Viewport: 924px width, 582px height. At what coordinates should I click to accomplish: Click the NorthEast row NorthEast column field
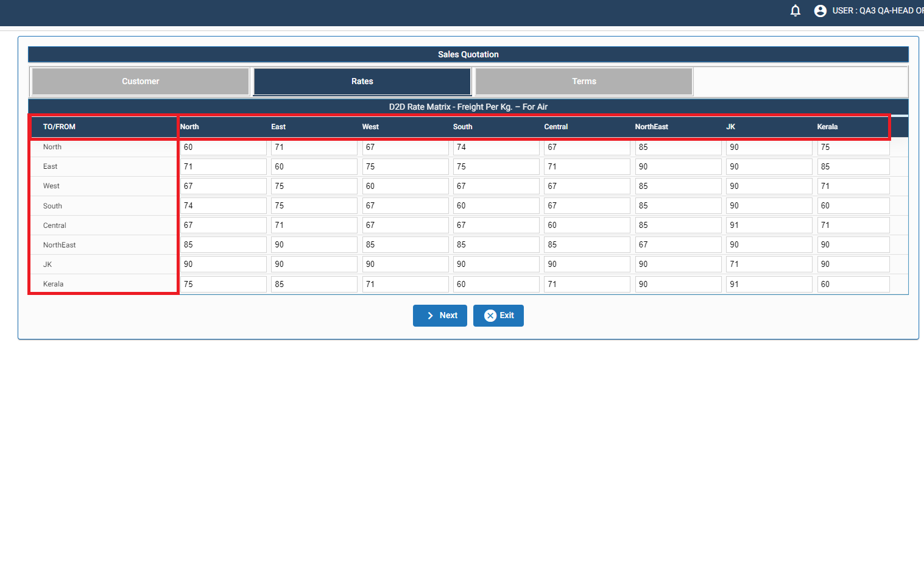click(x=677, y=245)
